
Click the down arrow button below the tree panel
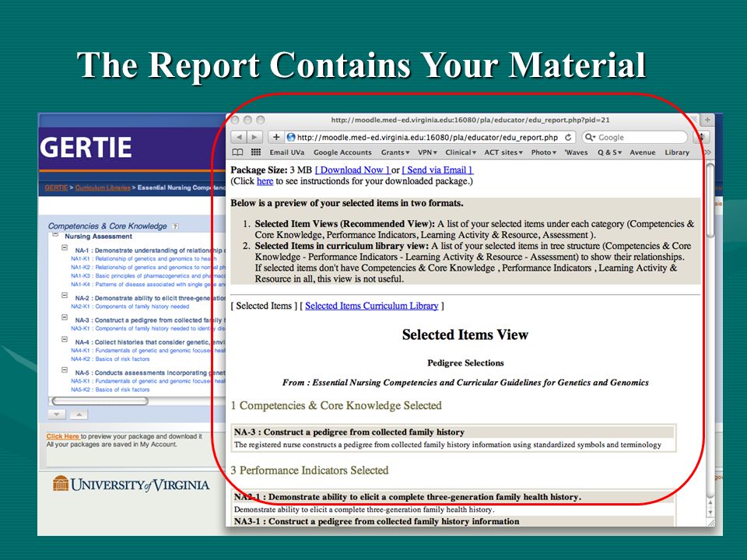coord(57,415)
